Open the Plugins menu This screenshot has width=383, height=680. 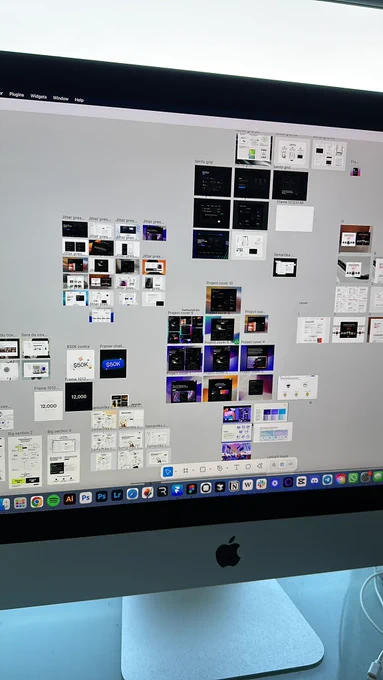(x=16, y=95)
